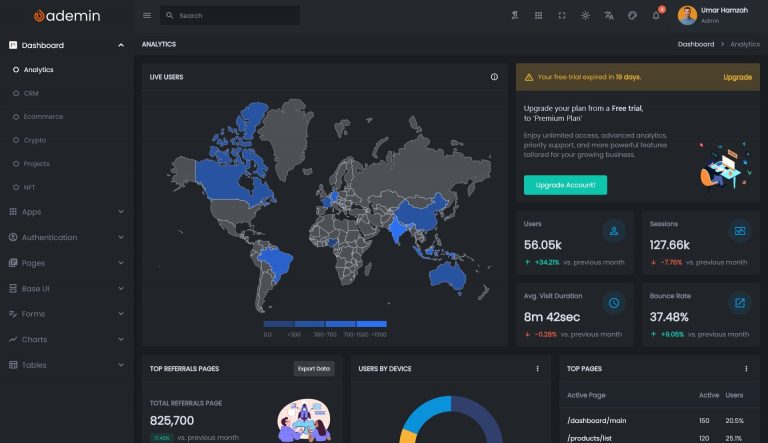
Task: Open the language translate icon
Action: pos(609,16)
